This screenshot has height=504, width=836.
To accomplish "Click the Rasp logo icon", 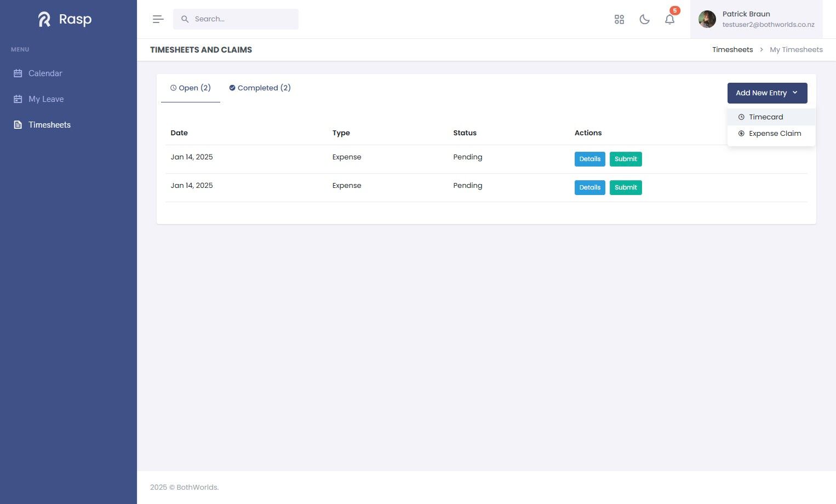I will pos(44,20).
